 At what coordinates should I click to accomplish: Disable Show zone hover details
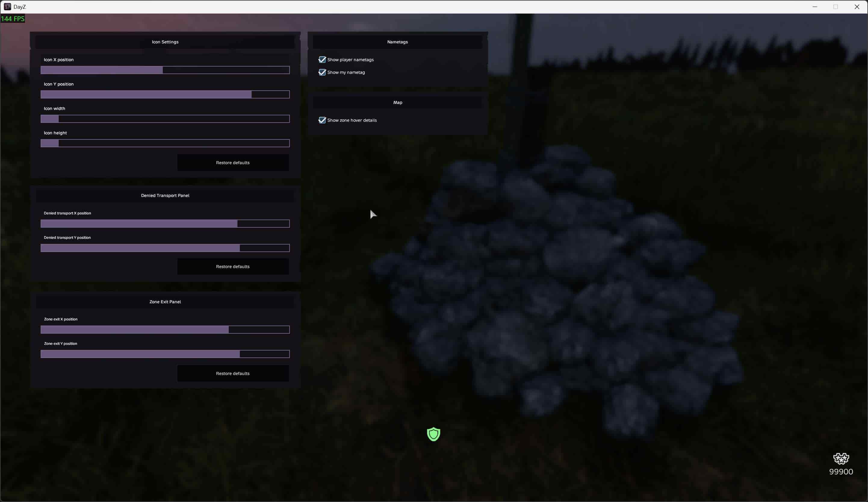click(x=322, y=120)
